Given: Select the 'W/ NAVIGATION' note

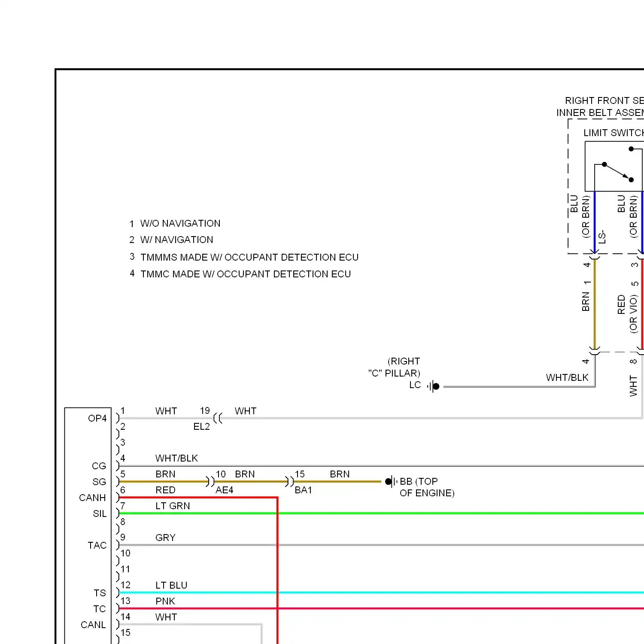Looking at the screenshot, I should pyautogui.click(x=176, y=240).
